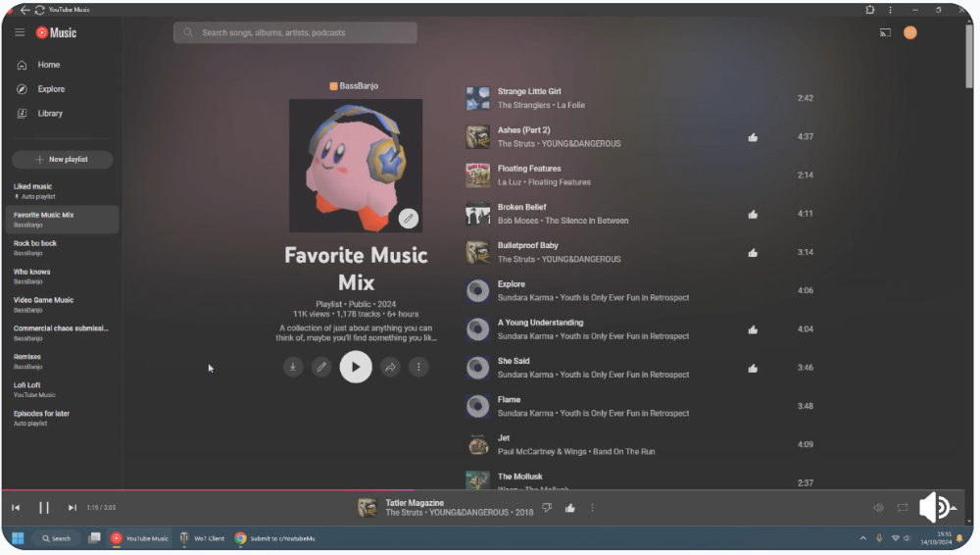Screen dimensions: 980x555
Task: Expand the system tray hidden icons chevron
Action: pos(863,538)
